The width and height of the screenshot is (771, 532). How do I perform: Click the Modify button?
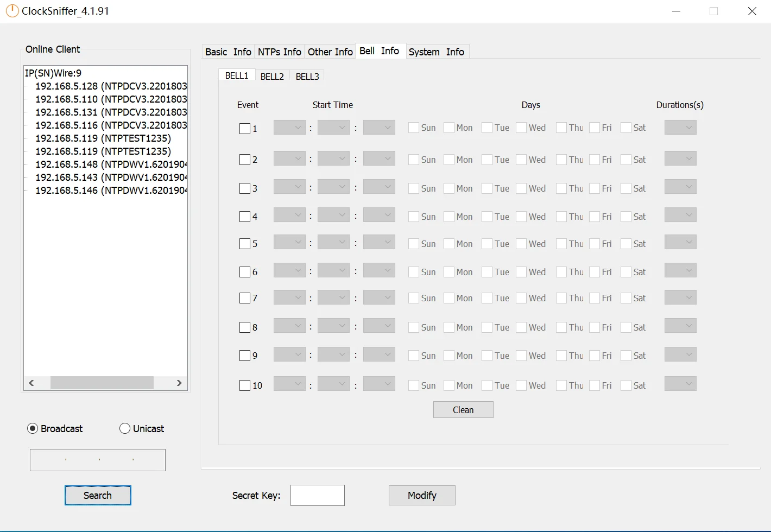point(422,495)
